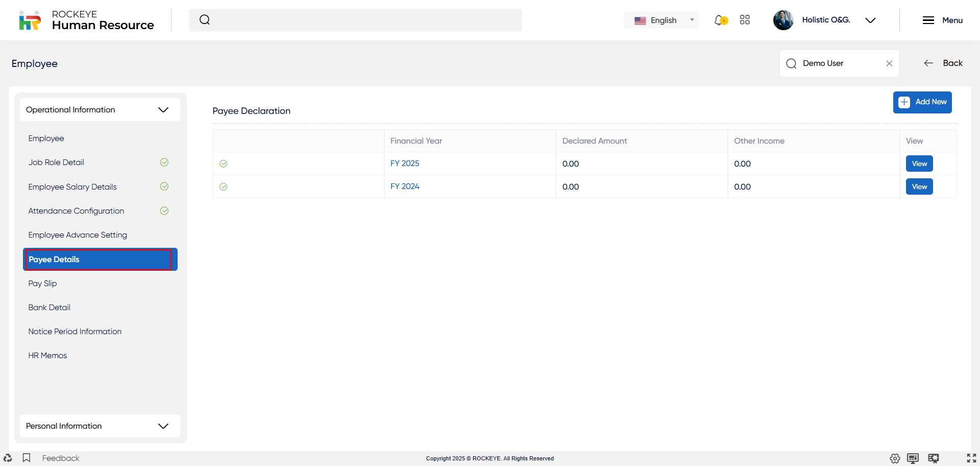Image resolution: width=980 pixels, height=466 pixels.
Task: Open the apps grid icon
Action: [x=745, y=20]
